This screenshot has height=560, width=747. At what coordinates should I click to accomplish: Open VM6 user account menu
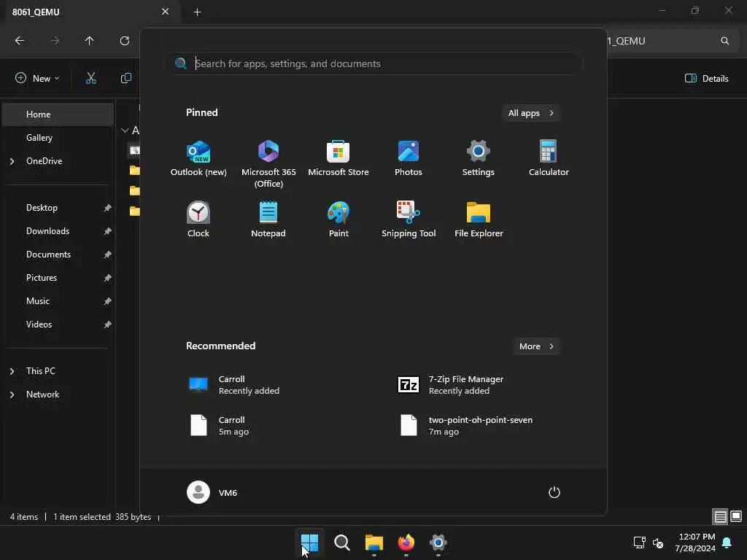coord(212,492)
